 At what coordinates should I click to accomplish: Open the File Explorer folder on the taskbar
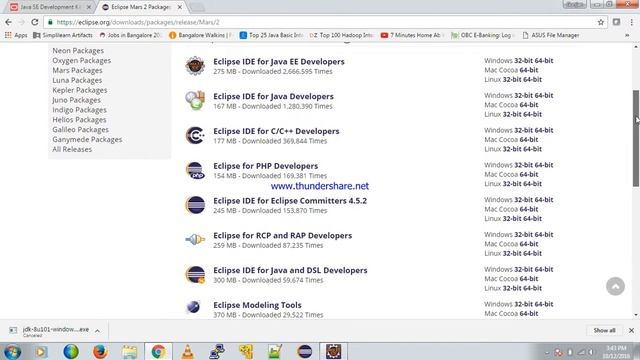coord(129,351)
